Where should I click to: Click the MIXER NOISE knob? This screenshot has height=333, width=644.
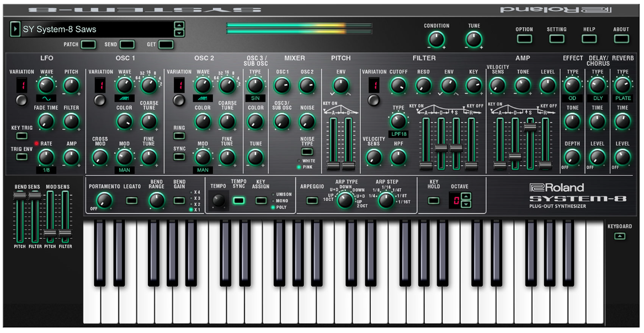pos(307,121)
